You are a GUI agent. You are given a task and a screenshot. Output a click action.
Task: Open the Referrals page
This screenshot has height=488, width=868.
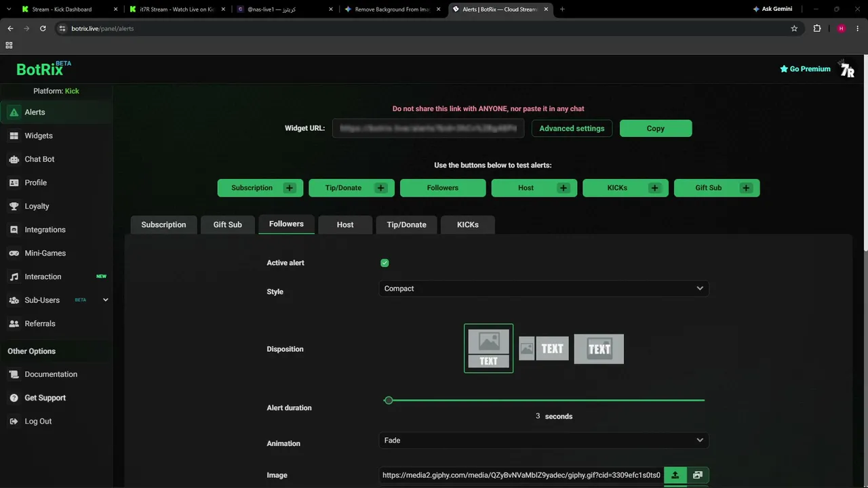[56, 324]
